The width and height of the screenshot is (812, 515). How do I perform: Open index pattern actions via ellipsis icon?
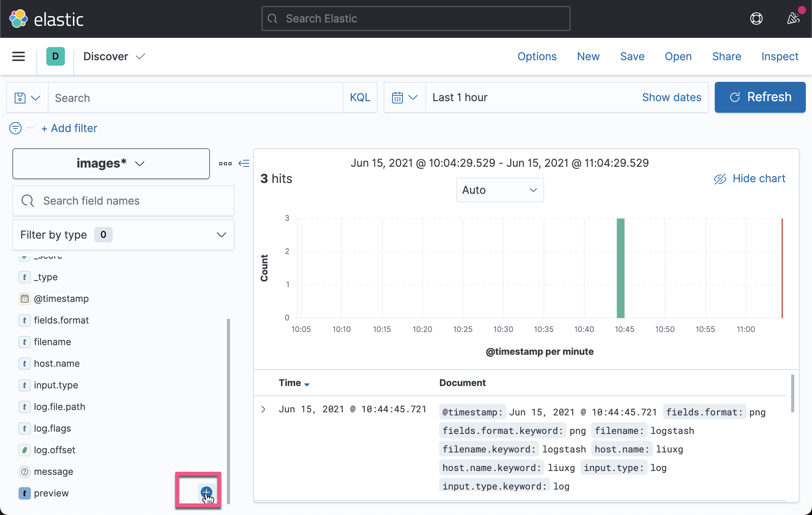[225, 163]
